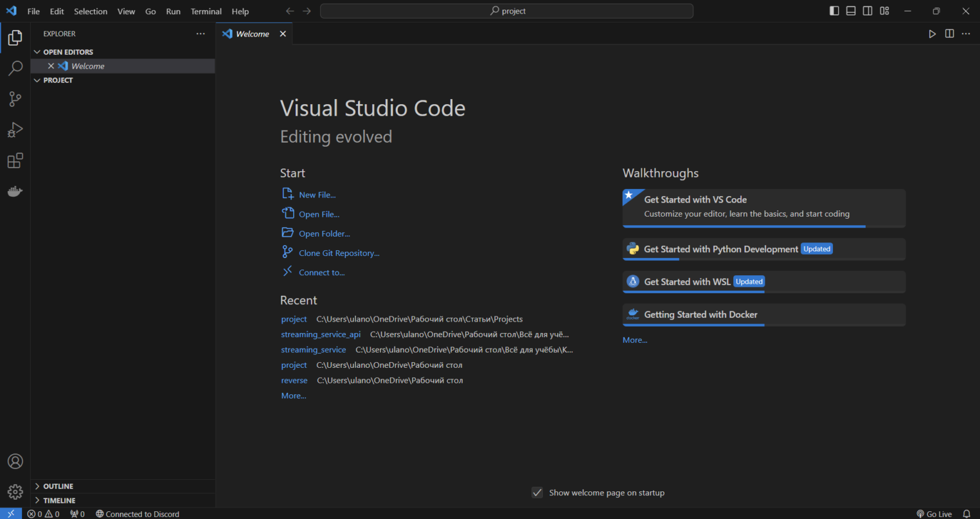This screenshot has height=519, width=980.
Task: Click Connected to Discord status item
Action: pyautogui.click(x=138, y=514)
